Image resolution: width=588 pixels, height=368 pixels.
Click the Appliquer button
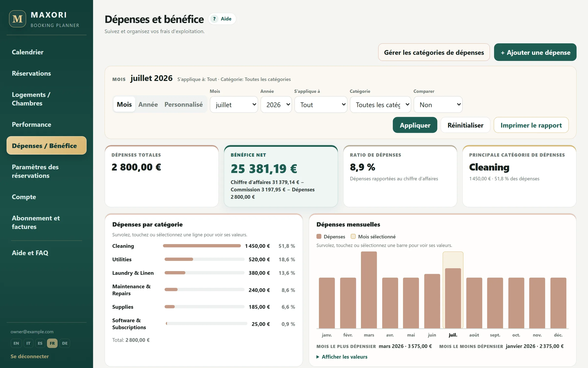point(415,125)
